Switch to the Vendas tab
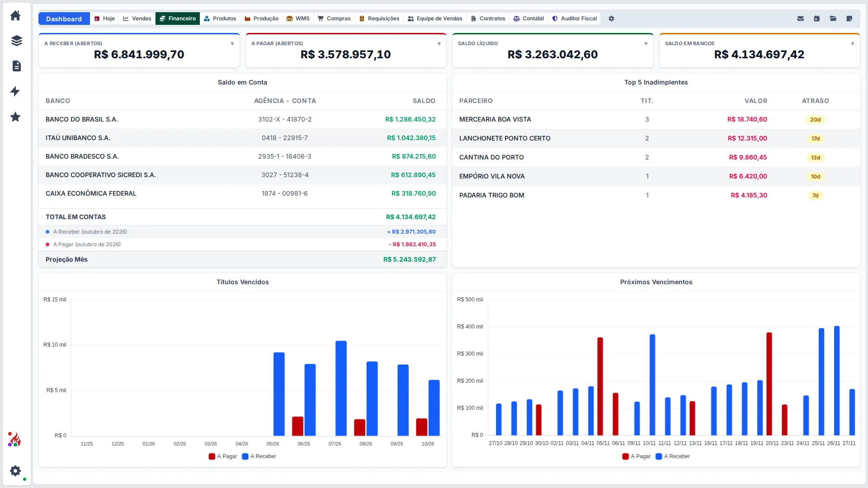This screenshot has height=488, width=868. [137, 19]
